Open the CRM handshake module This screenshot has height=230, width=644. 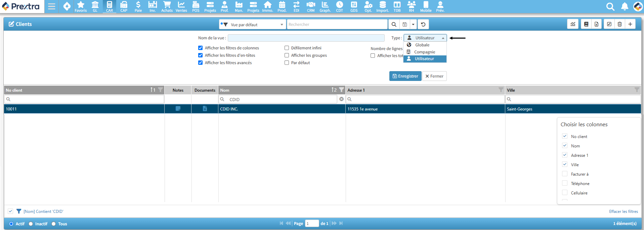(x=311, y=6)
